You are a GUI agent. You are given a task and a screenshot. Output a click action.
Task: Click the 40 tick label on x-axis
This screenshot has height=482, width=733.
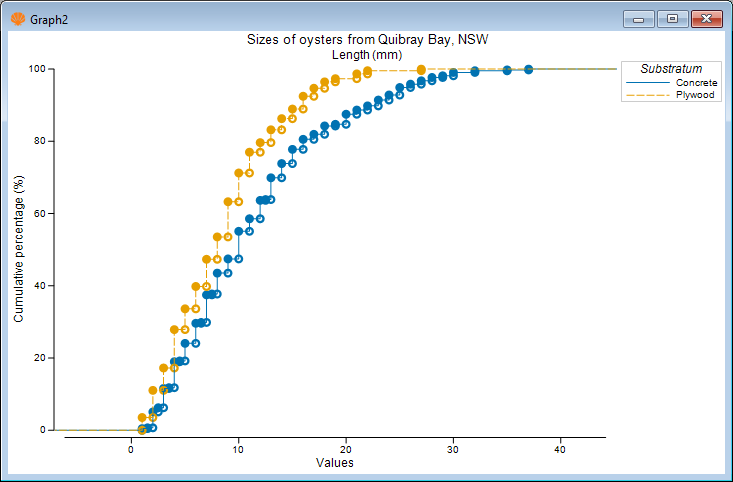click(x=560, y=448)
